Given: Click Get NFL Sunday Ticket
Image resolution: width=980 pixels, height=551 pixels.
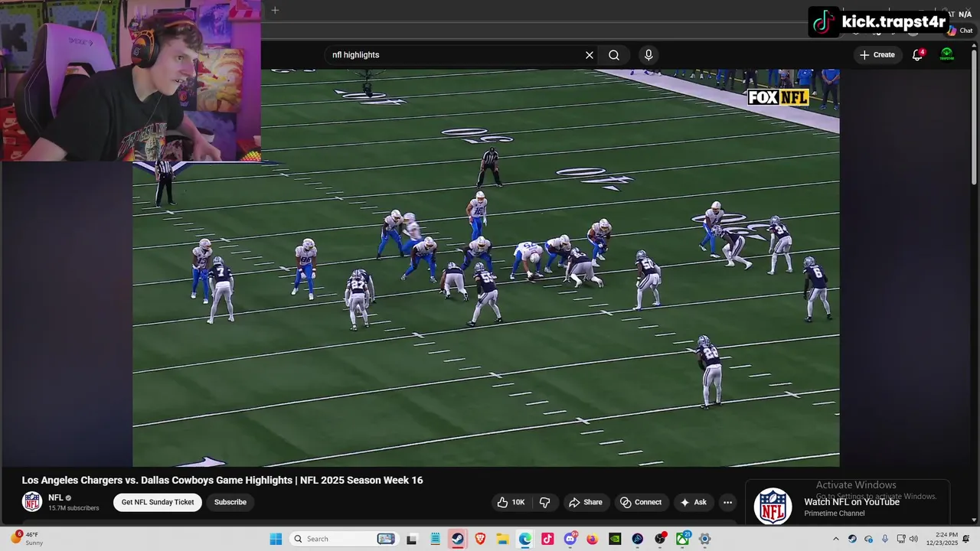Looking at the screenshot, I should (x=158, y=502).
